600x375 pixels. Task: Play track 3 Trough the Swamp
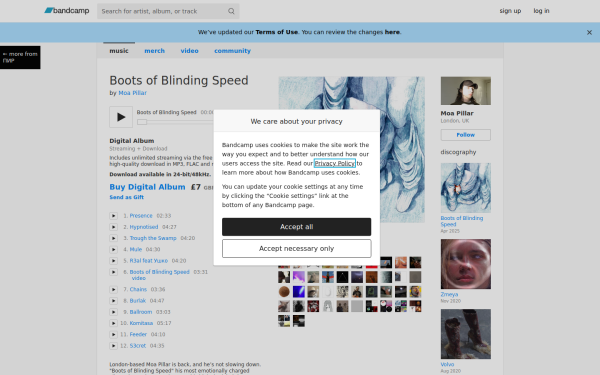point(114,238)
